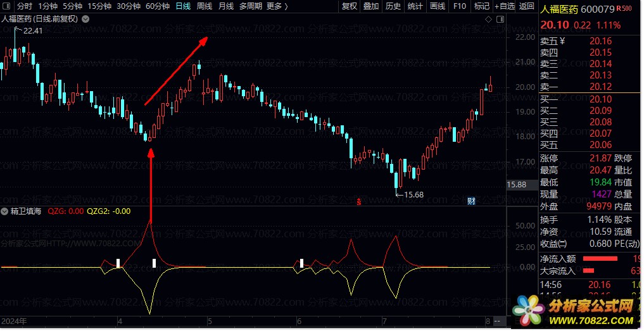Switch to 月线 monthly chart

[226, 6]
